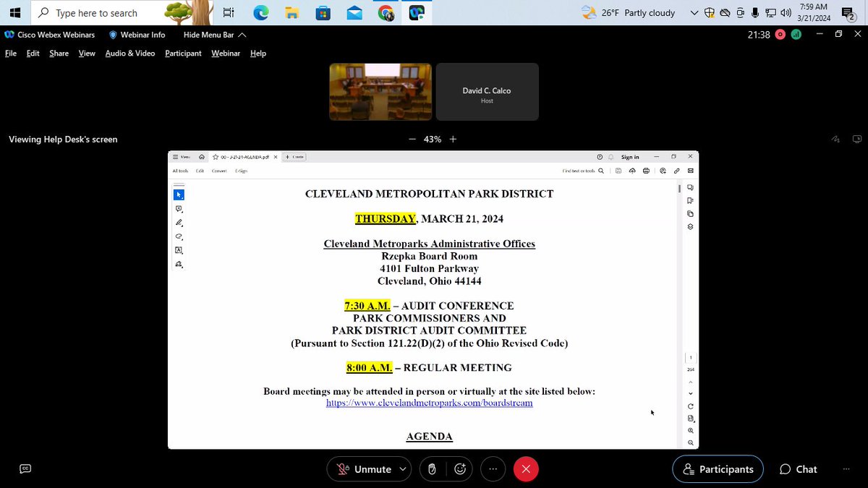Open the Unmute audio options dropdown
Image resolution: width=868 pixels, height=488 pixels.
(x=402, y=469)
